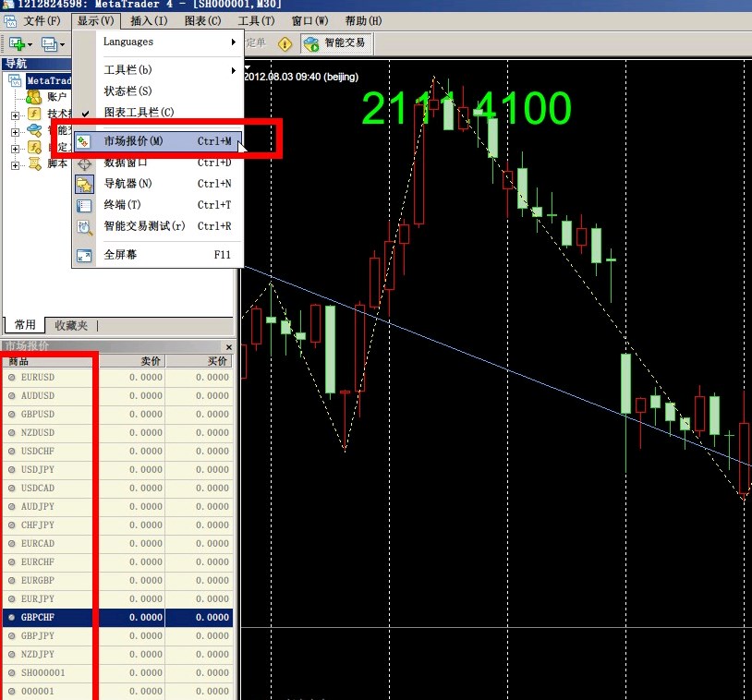This screenshot has width=752, height=700.
Task: Click the Data Window crosshair menu icon
Action: pos(84,163)
